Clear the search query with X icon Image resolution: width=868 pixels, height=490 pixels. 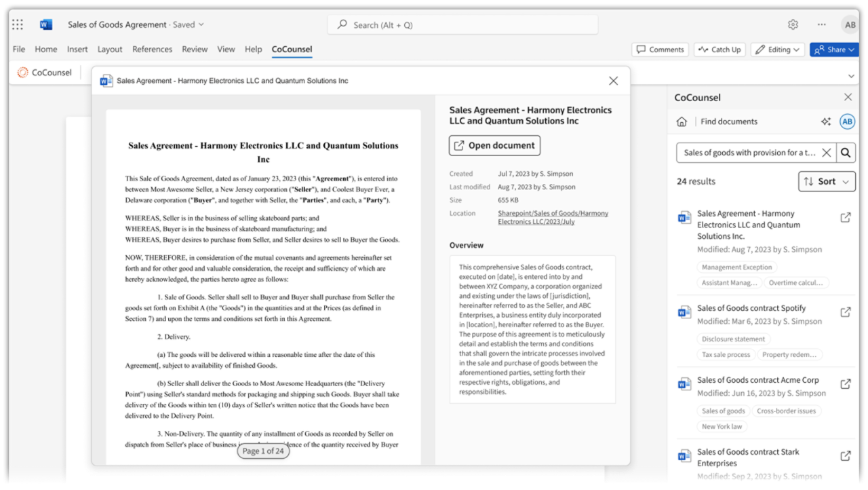(826, 153)
